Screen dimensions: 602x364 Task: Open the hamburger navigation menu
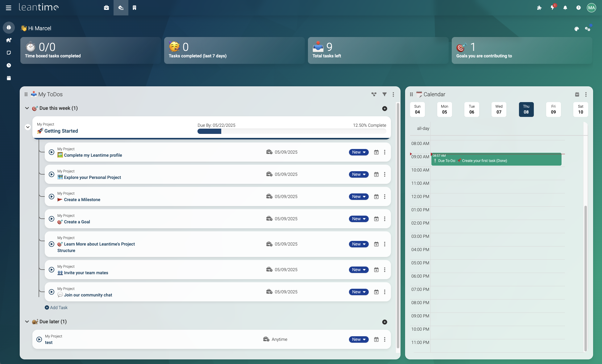click(x=8, y=8)
